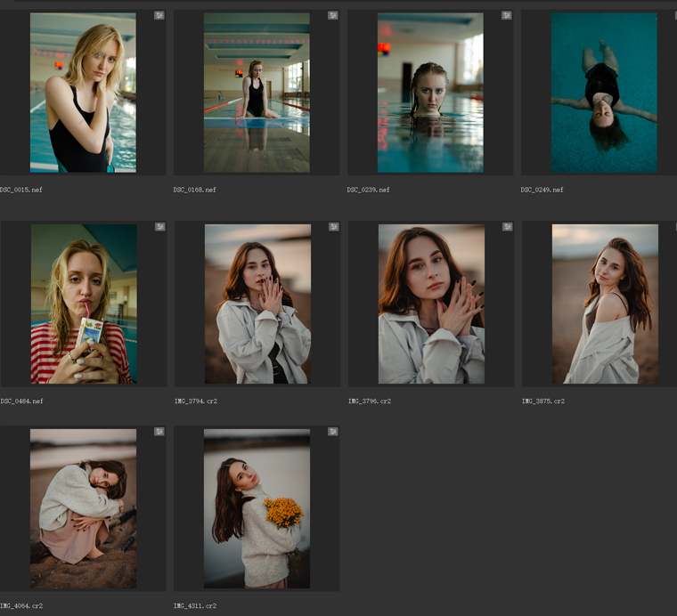Click the file name IMG_4064.cr2
677x616 pixels.
pyautogui.click(x=21, y=606)
